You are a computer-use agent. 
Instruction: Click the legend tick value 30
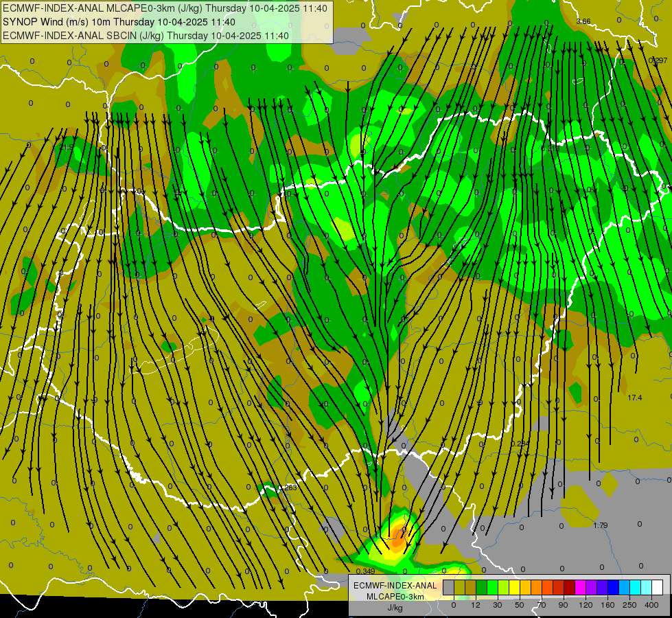tap(497, 605)
